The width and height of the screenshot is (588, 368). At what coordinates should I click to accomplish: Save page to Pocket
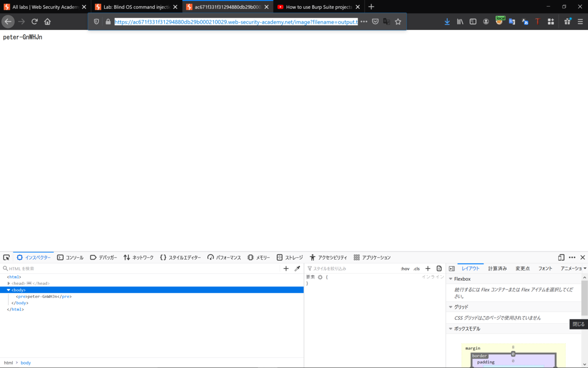(x=375, y=22)
